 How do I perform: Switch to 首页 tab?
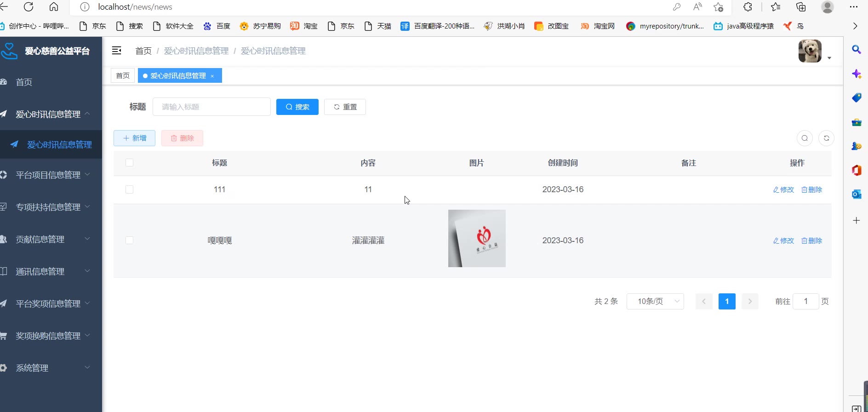coord(123,75)
